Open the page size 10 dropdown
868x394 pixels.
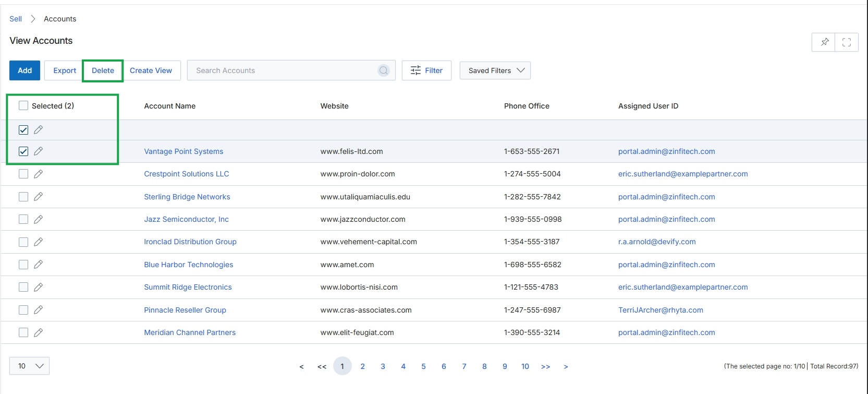pyautogui.click(x=29, y=366)
